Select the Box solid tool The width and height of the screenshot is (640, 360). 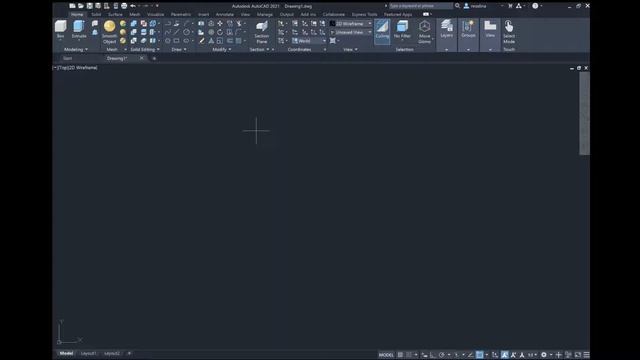click(x=60, y=29)
